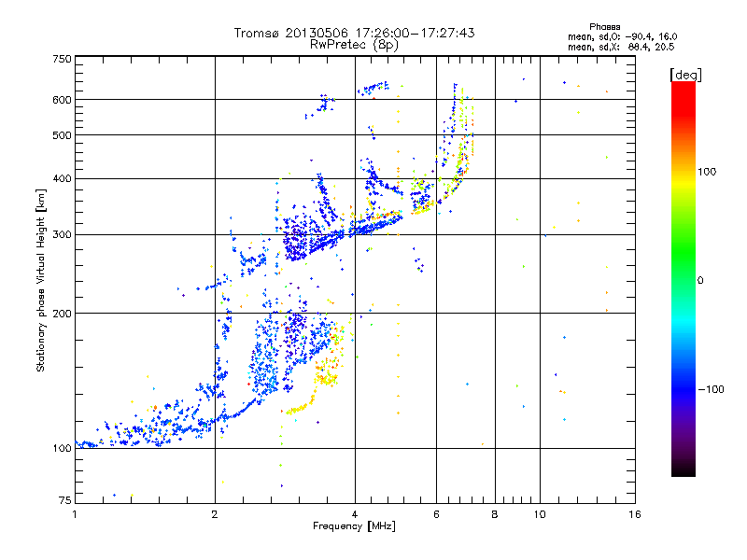Click the colorbar label '-100'

711,389
